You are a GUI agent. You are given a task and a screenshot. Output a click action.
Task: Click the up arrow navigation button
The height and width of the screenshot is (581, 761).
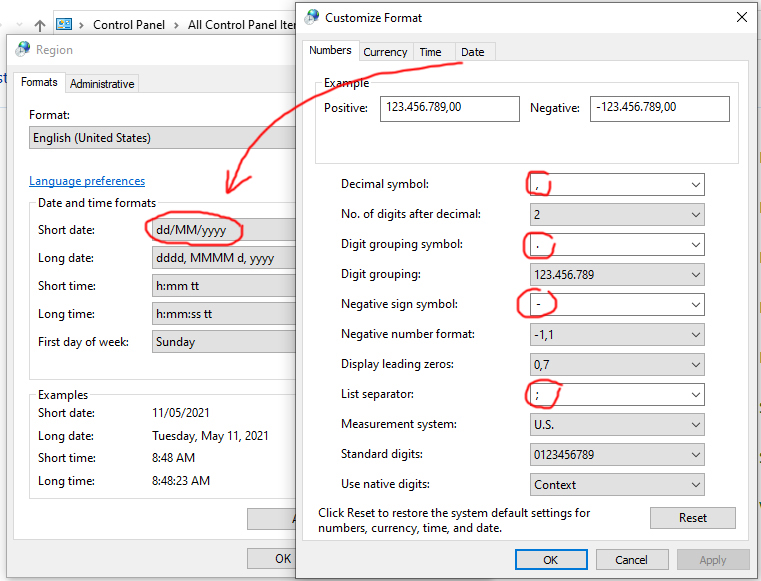tap(39, 25)
